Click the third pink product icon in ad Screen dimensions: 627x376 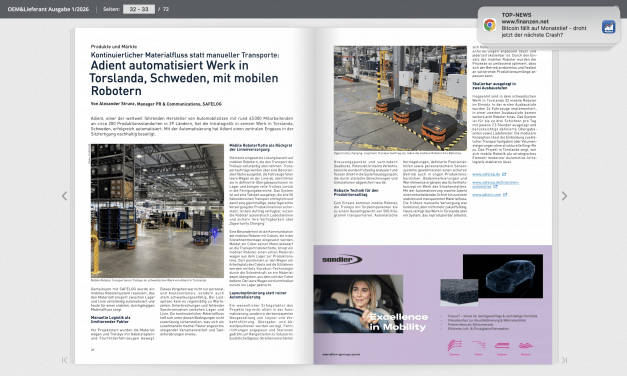[x=502, y=345]
